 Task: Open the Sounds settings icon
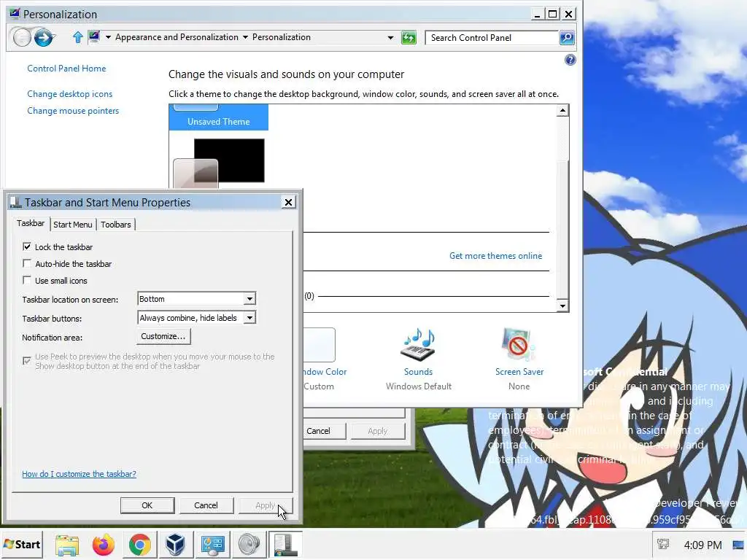tap(418, 345)
